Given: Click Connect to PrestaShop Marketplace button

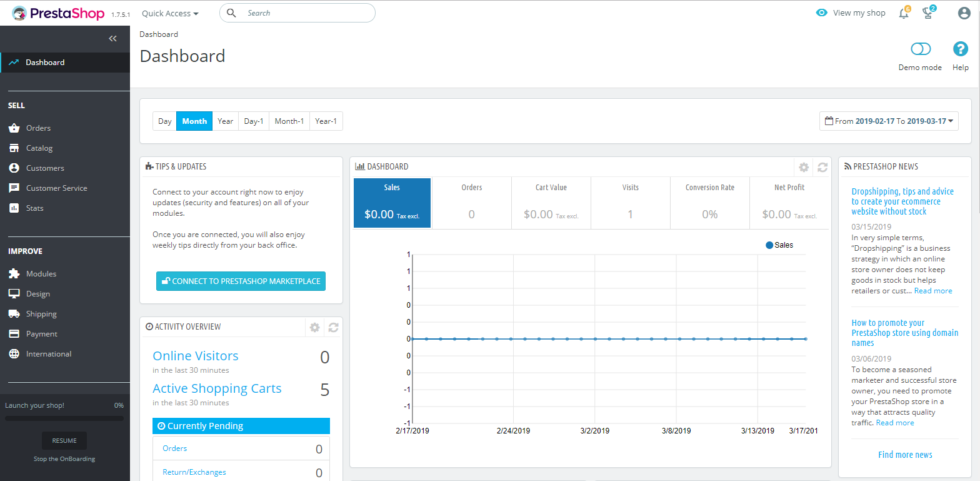Looking at the screenshot, I should 241,281.
